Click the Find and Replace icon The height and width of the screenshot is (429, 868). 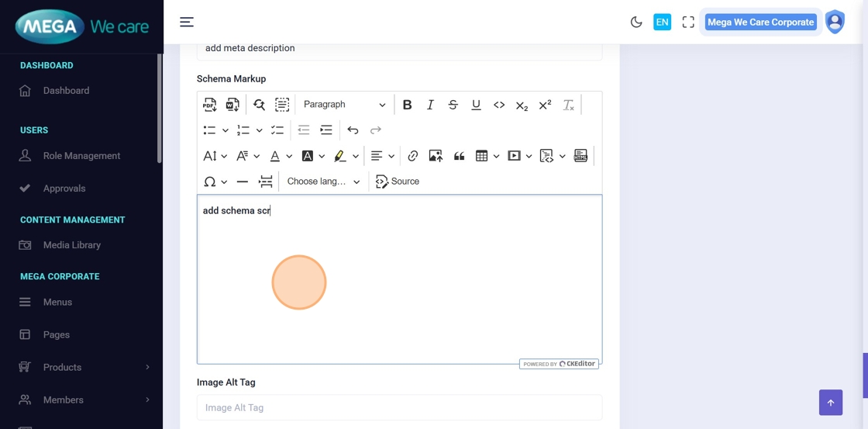click(259, 105)
